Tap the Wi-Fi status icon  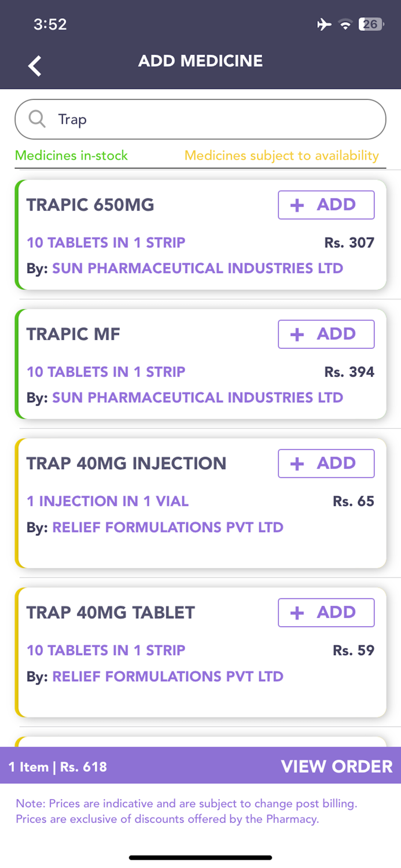click(x=346, y=24)
